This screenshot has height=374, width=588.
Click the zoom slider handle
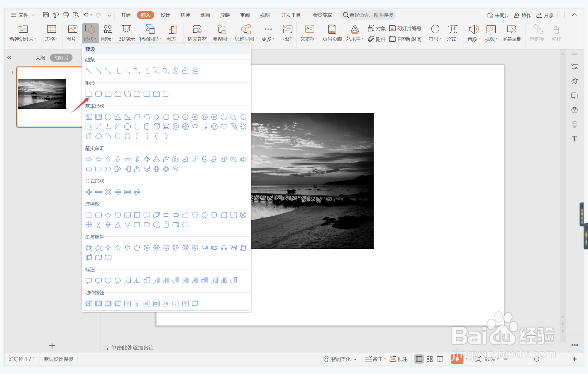(536, 359)
